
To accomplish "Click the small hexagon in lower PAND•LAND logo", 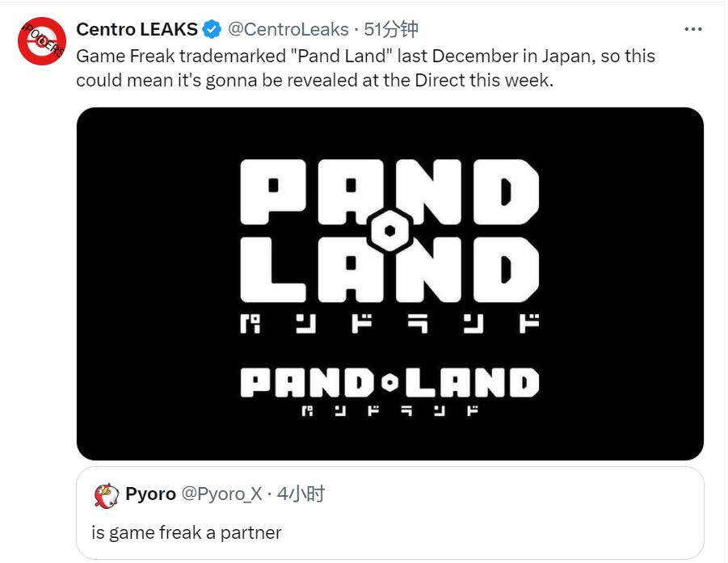I will (389, 383).
